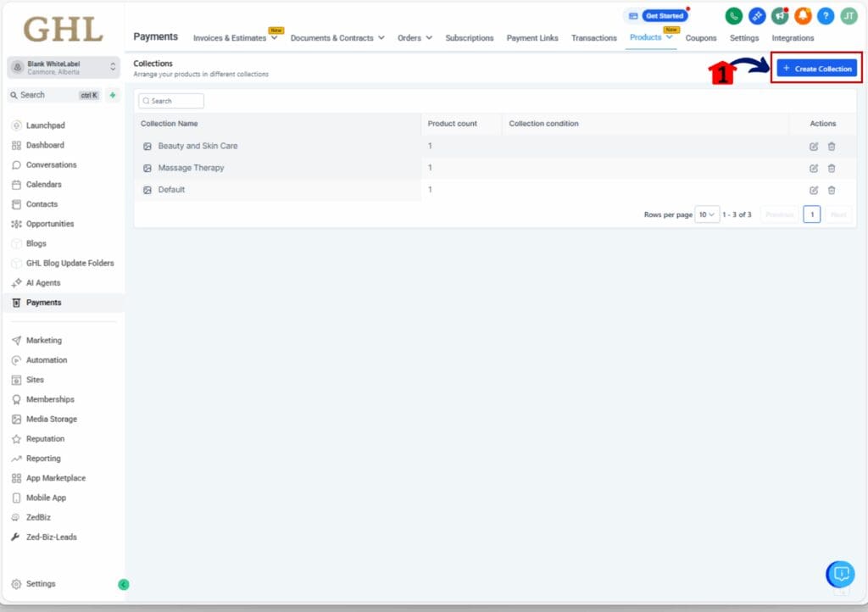The image size is (868, 612).
Task: Open the Coupons tab
Action: (701, 38)
